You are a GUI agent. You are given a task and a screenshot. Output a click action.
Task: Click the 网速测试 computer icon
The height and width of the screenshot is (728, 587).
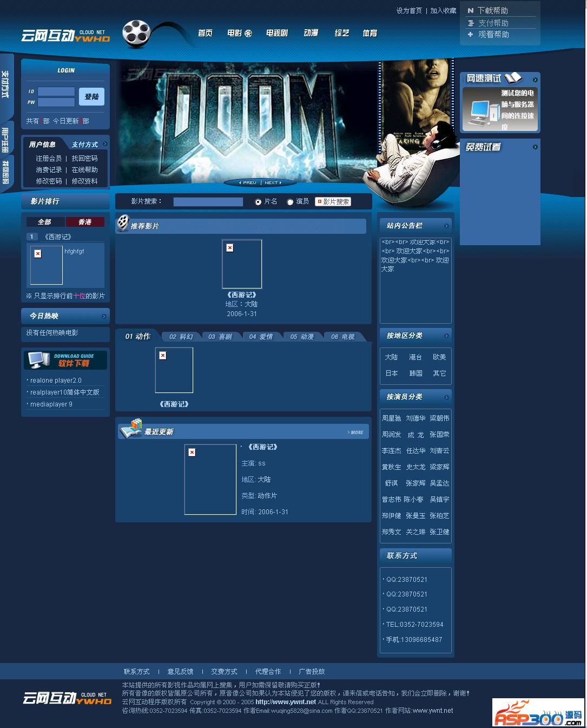[x=484, y=113]
